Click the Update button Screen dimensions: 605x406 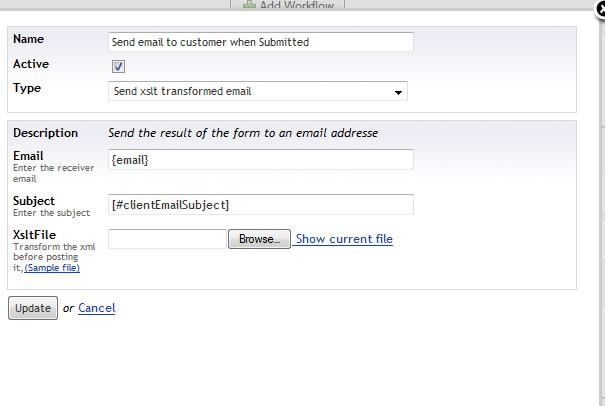33,308
